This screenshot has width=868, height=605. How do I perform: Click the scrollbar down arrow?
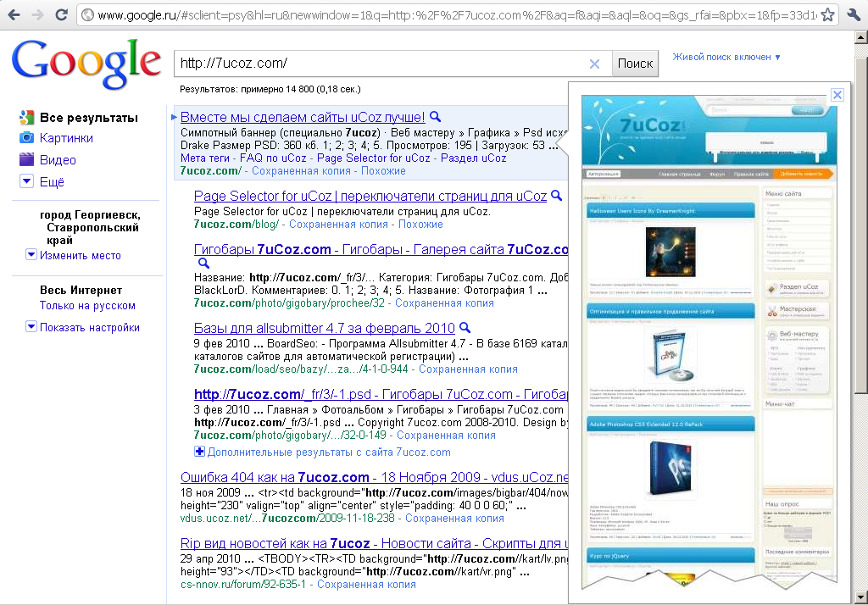pos(861,598)
